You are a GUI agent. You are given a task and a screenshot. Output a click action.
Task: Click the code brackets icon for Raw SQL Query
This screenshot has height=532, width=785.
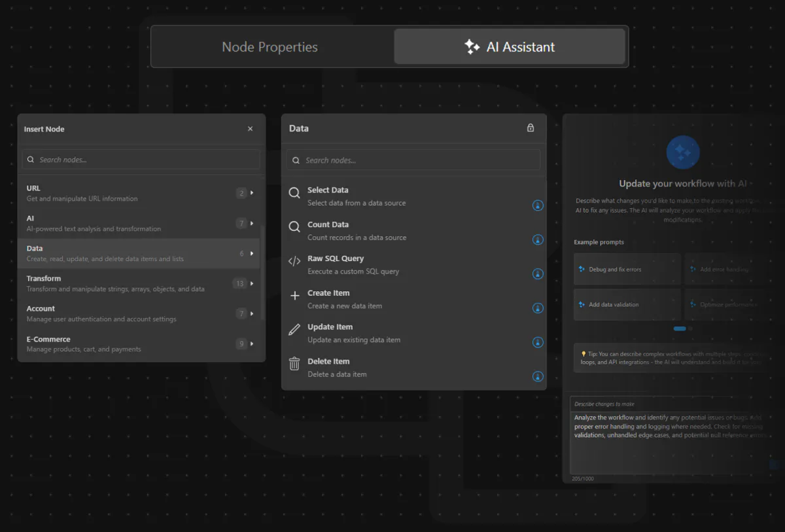point(294,262)
